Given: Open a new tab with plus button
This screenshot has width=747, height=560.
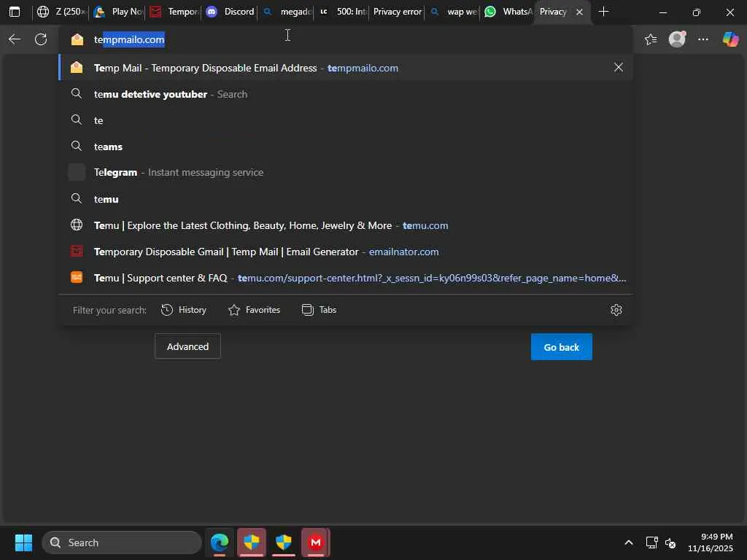Looking at the screenshot, I should click(x=603, y=12).
